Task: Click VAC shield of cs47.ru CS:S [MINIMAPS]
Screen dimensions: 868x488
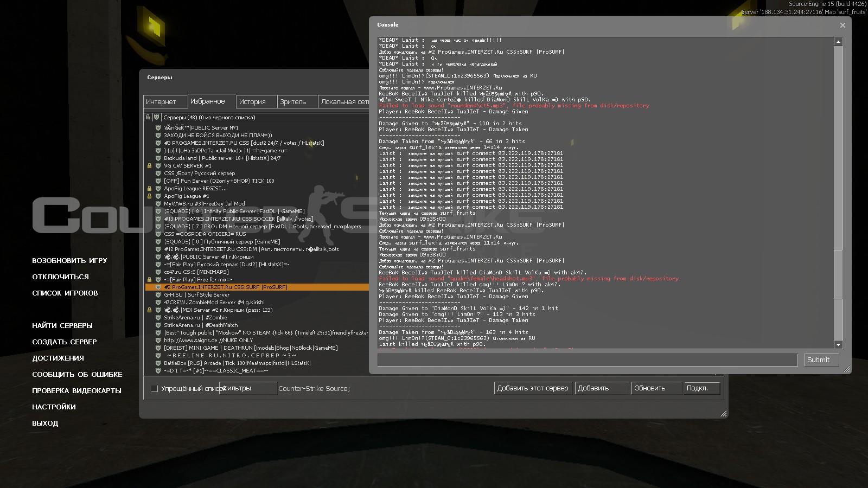Action: (158, 272)
